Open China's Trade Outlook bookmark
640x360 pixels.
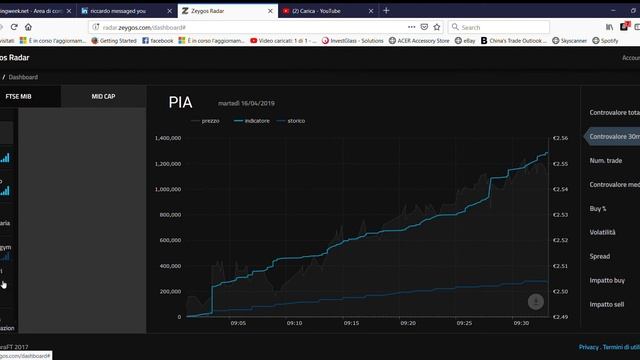[x=513, y=40]
